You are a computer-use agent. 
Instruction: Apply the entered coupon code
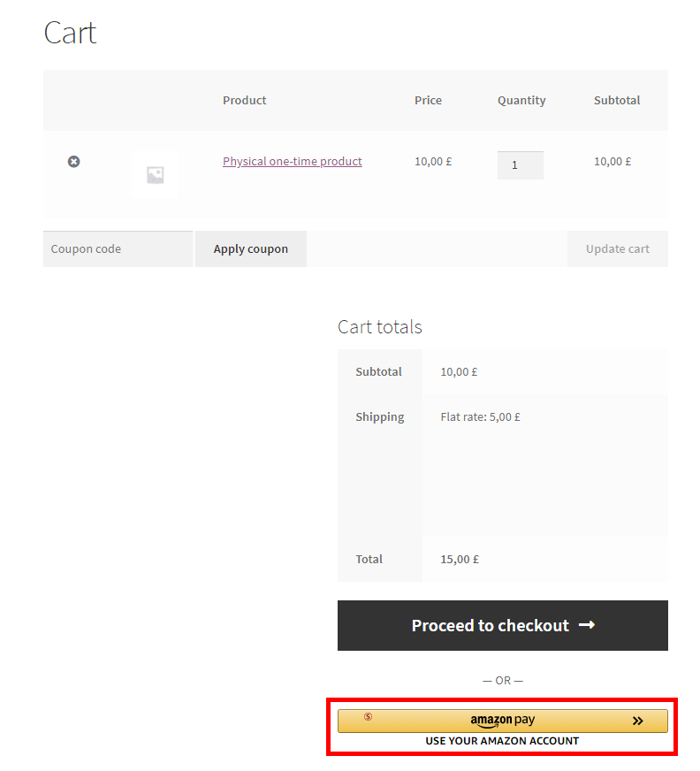(250, 248)
